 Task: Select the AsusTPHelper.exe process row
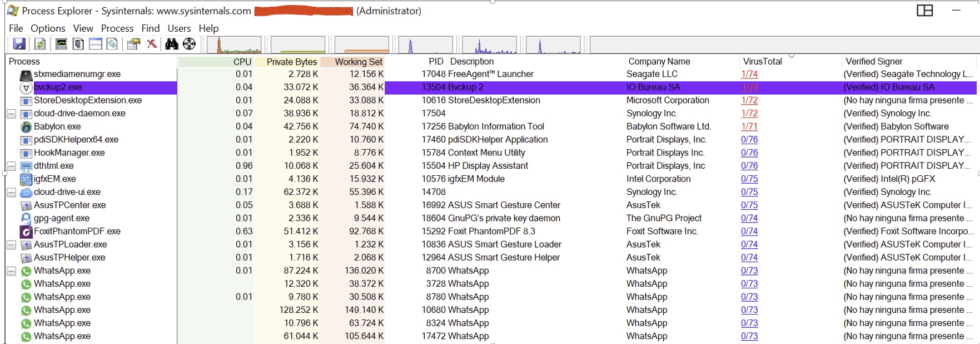coord(491,258)
